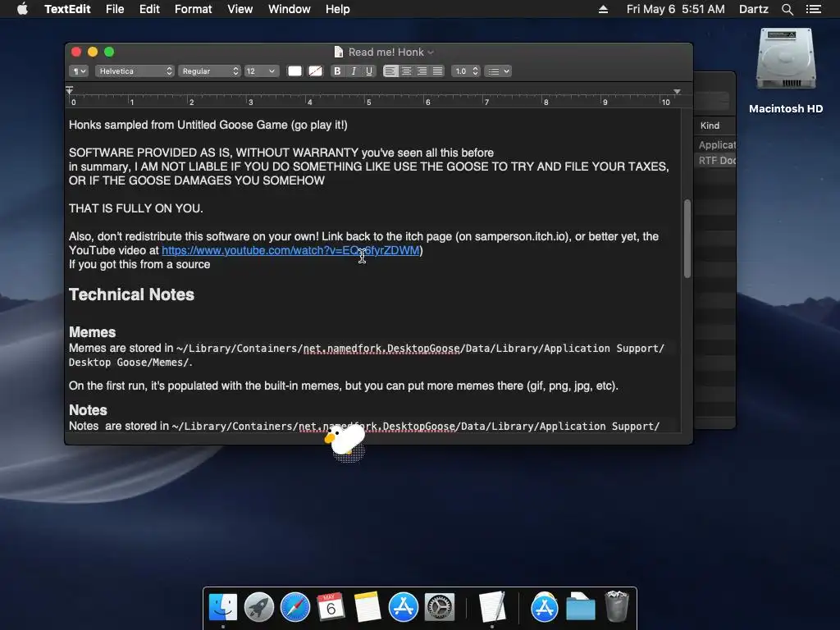Open Spotlight search magnifier

[787, 9]
